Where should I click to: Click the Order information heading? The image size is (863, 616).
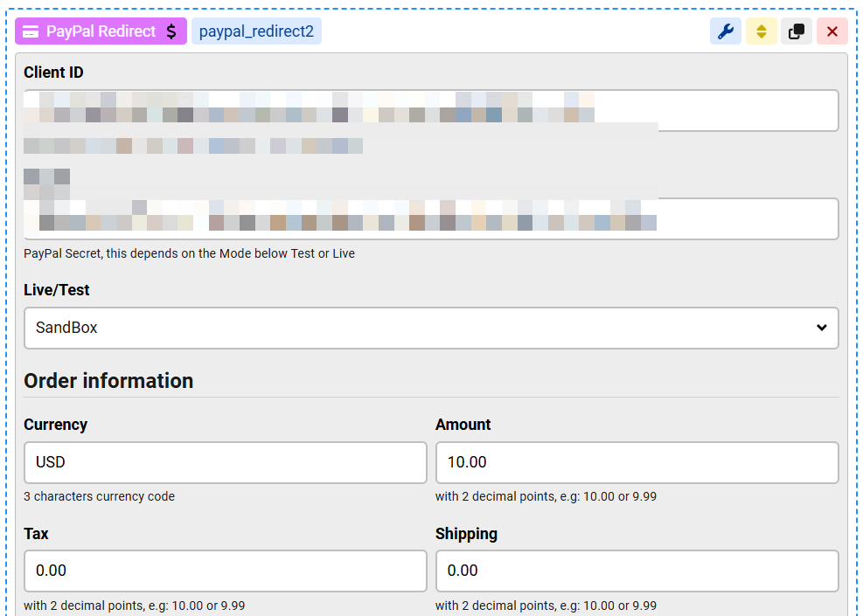pyautogui.click(x=108, y=381)
